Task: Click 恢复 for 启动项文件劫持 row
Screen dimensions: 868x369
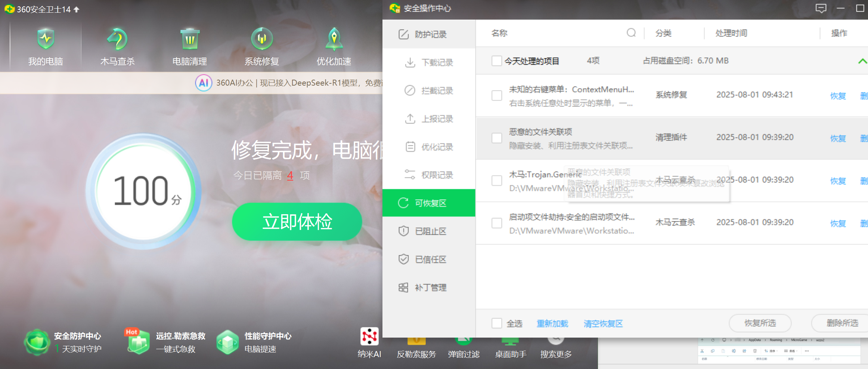Action: click(838, 224)
